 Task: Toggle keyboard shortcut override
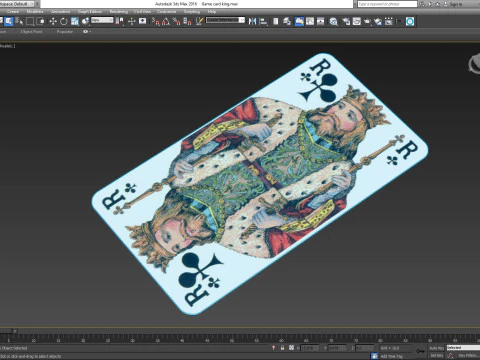(x=143, y=21)
